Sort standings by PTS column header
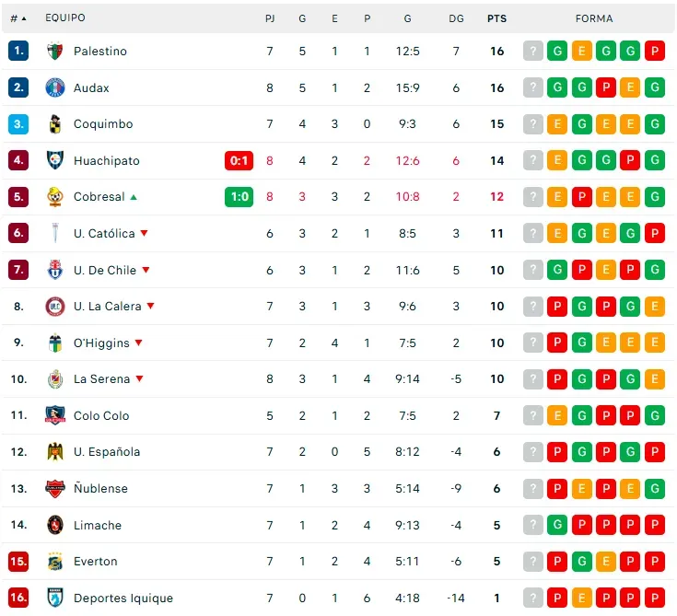 point(496,18)
